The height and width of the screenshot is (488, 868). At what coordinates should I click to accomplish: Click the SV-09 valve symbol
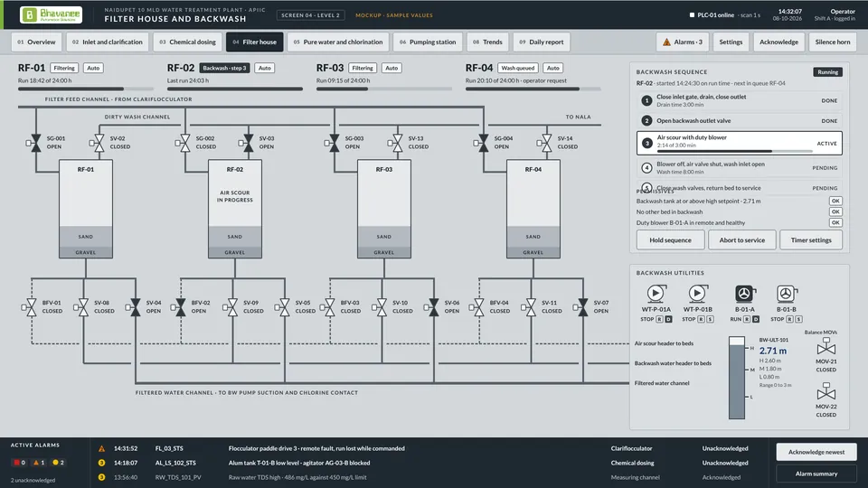[232, 307]
